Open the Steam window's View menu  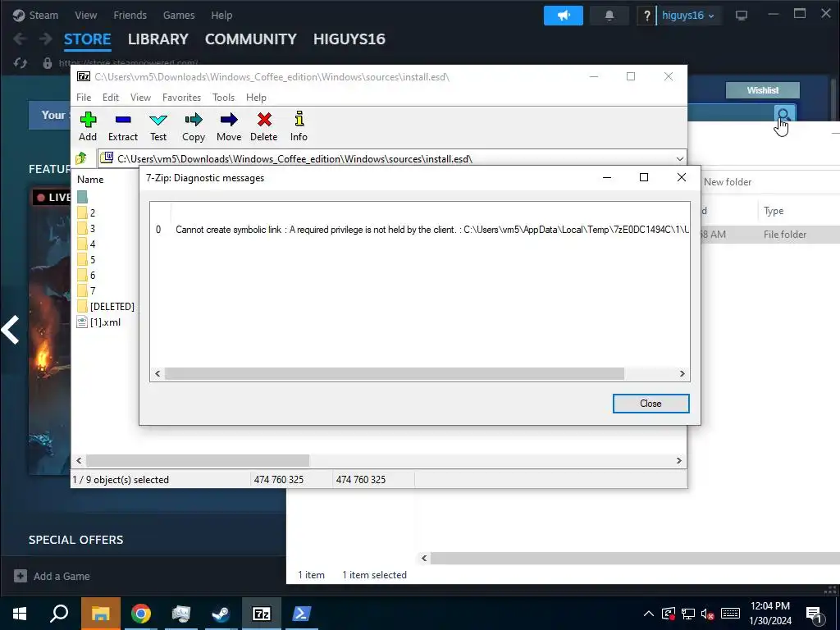[85, 15]
